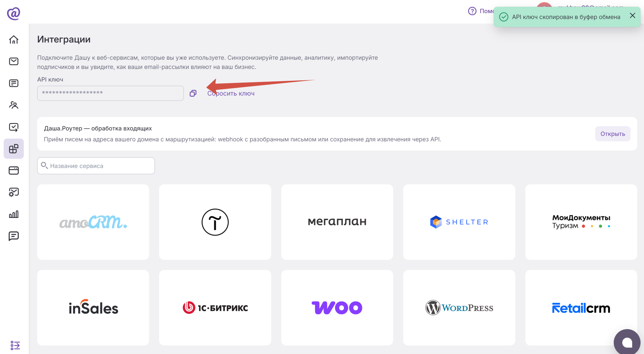Choose the WordPress integration card

tap(459, 308)
